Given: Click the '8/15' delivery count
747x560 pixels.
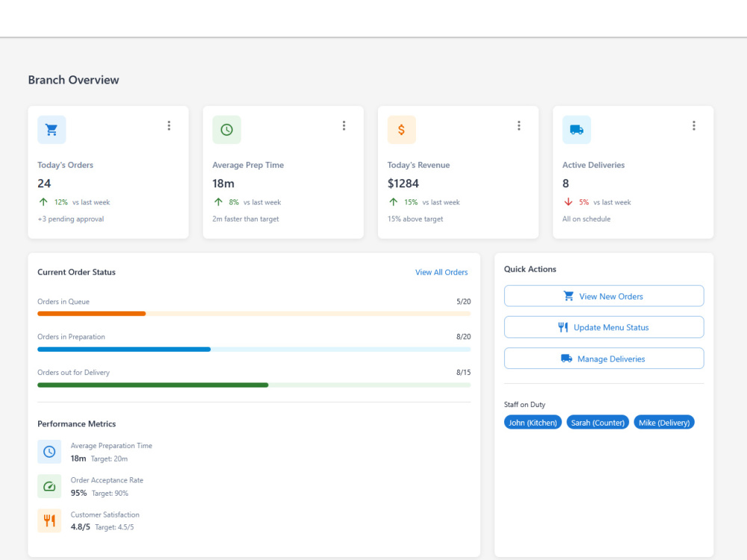Looking at the screenshot, I should [x=464, y=373].
